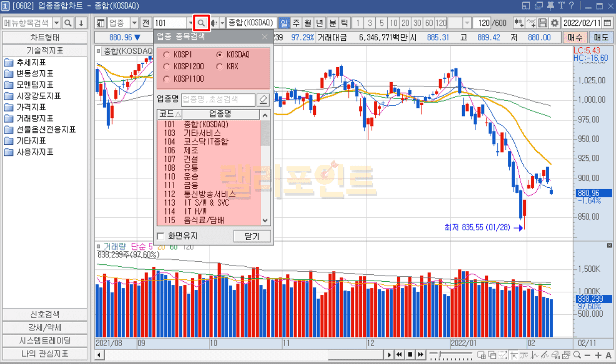
Task: Open chart settings gear icon
Action: point(554,23)
